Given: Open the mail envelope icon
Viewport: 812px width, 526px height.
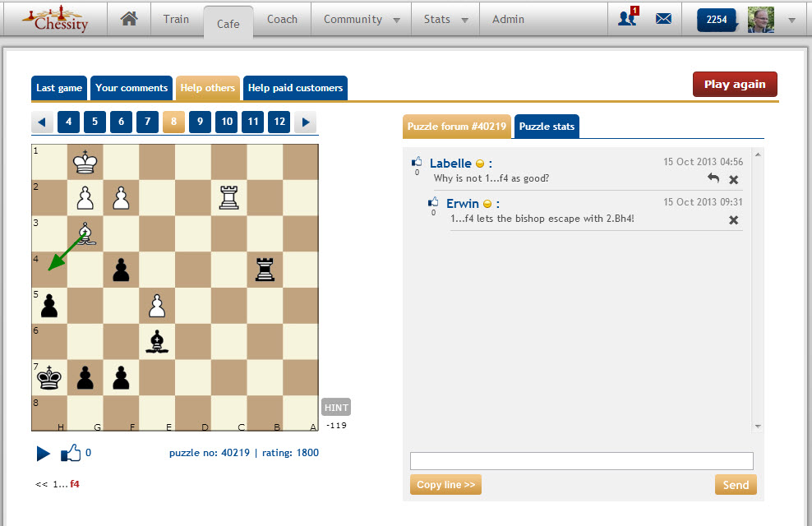Looking at the screenshot, I should (x=663, y=19).
